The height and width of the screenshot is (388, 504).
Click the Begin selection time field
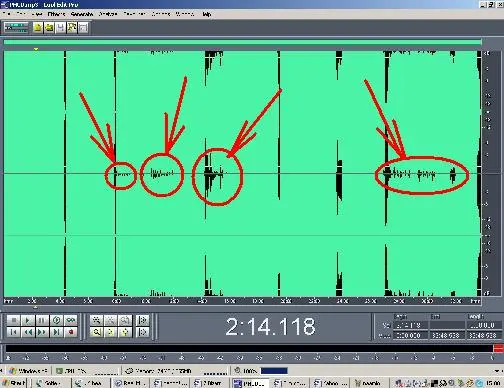click(410, 325)
